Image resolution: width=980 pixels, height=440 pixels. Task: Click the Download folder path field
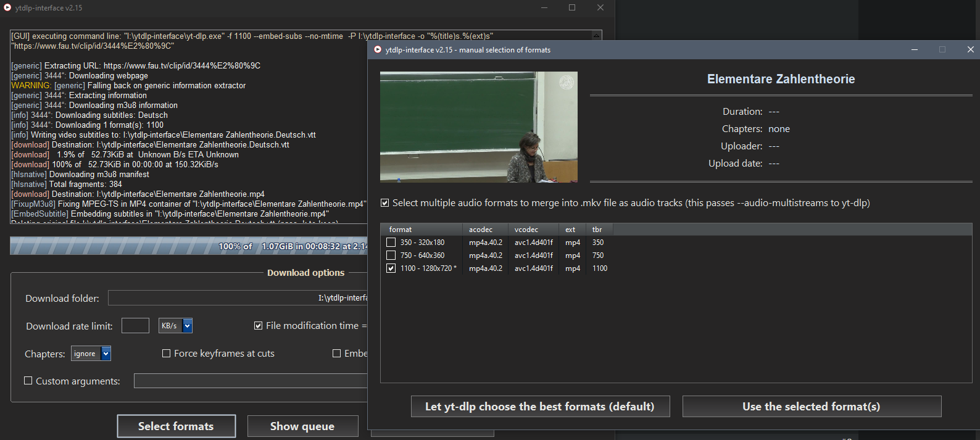point(238,298)
